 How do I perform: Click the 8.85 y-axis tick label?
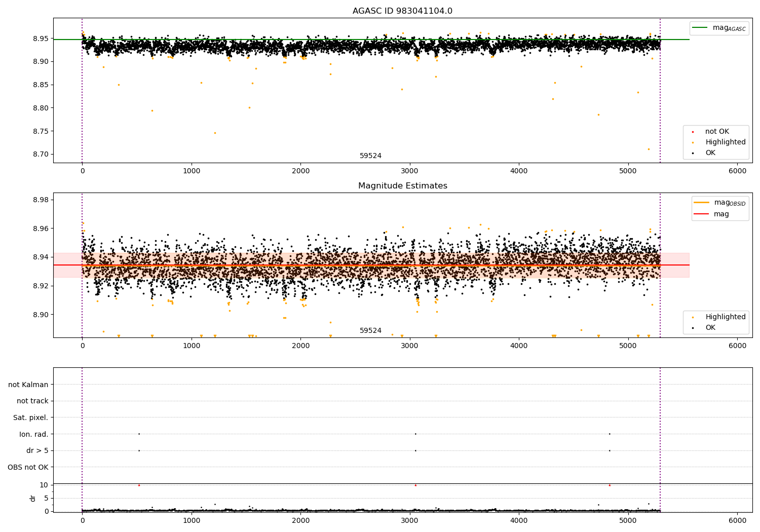click(41, 85)
